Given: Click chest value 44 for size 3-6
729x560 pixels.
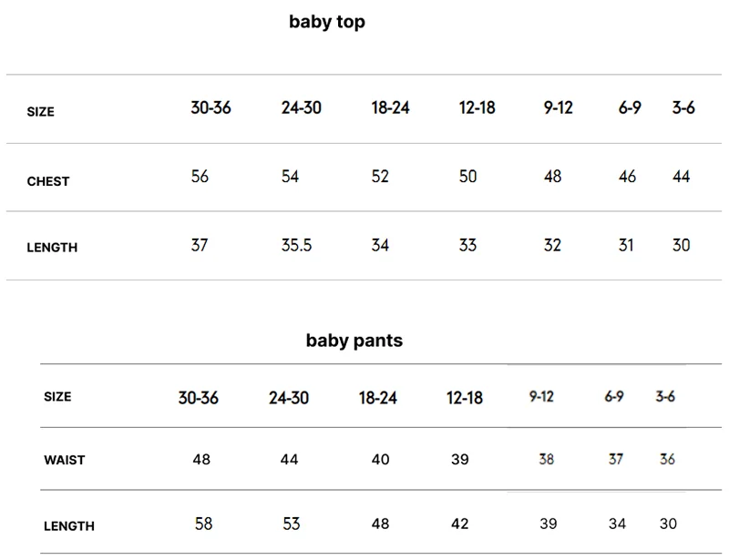Looking at the screenshot, I should 681,177.
